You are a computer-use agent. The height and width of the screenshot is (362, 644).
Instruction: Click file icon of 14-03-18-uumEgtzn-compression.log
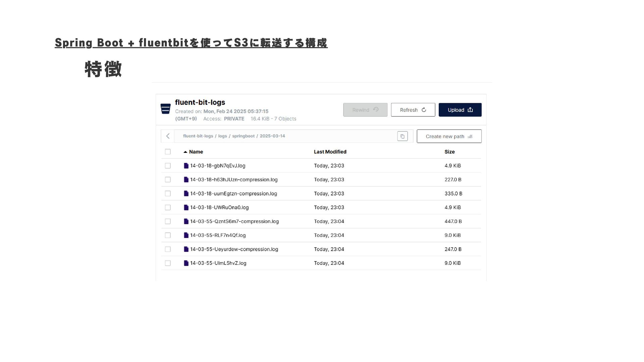pyautogui.click(x=186, y=193)
